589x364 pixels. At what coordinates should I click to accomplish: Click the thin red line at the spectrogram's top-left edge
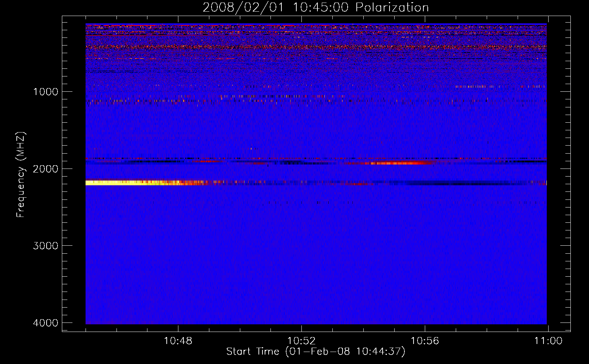120,26
